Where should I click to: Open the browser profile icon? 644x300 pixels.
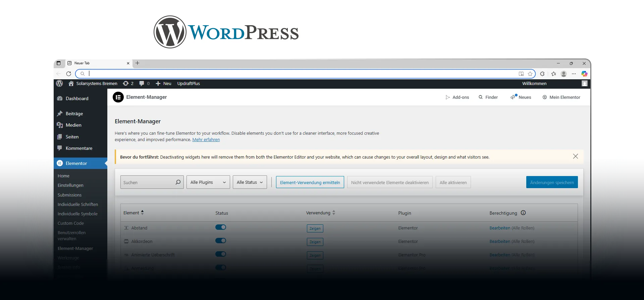[x=564, y=74]
